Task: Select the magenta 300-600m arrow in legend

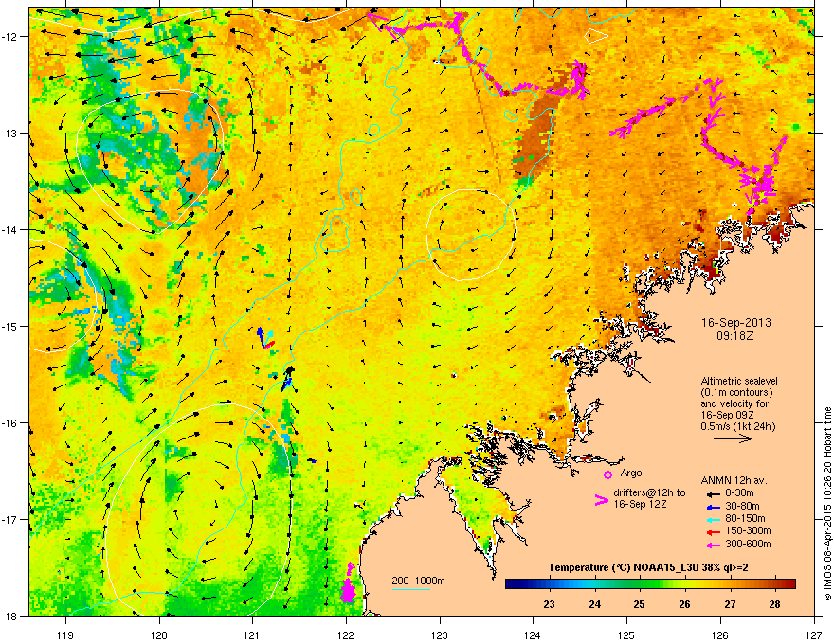Action: tap(714, 545)
